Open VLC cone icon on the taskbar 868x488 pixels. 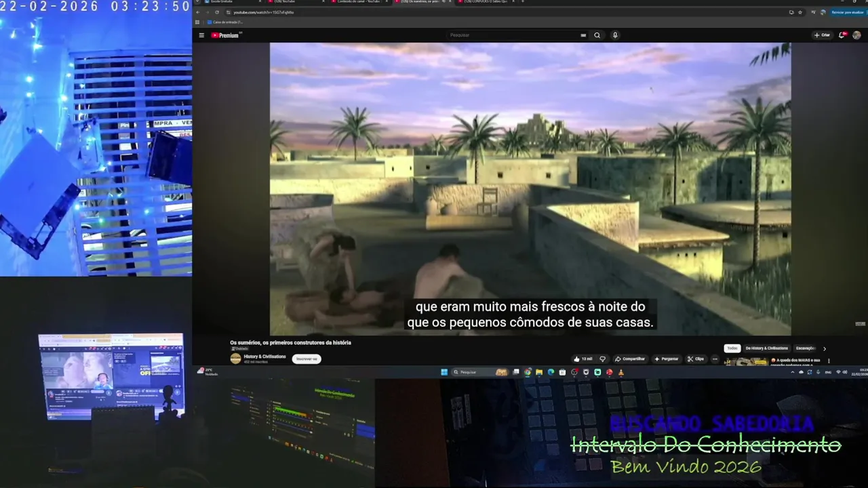[621, 372]
